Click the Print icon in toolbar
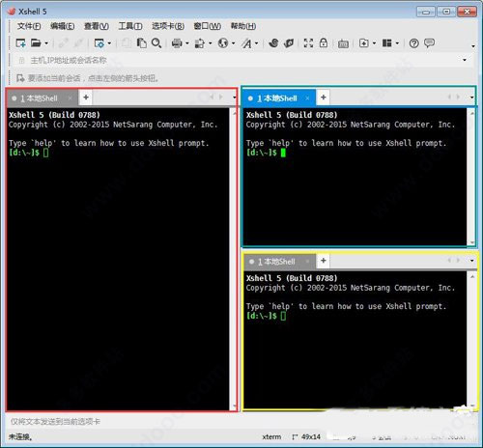Screen dimensions: 483x448 pyautogui.click(x=177, y=42)
